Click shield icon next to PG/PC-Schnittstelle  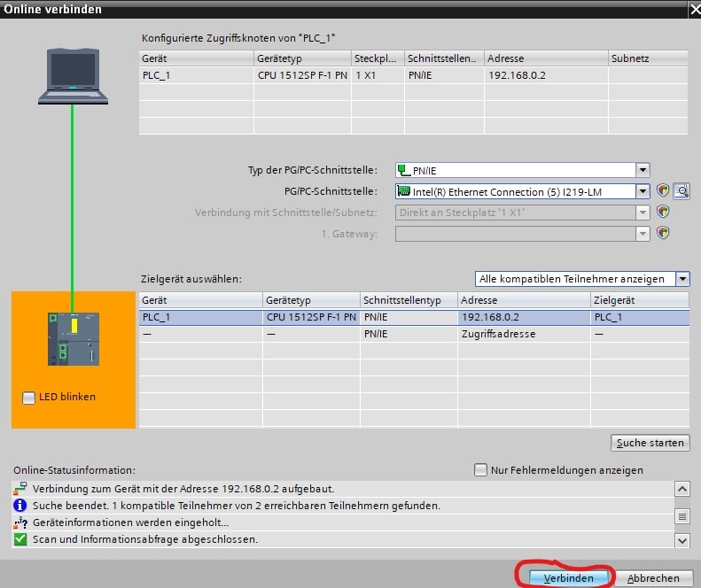click(x=662, y=191)
